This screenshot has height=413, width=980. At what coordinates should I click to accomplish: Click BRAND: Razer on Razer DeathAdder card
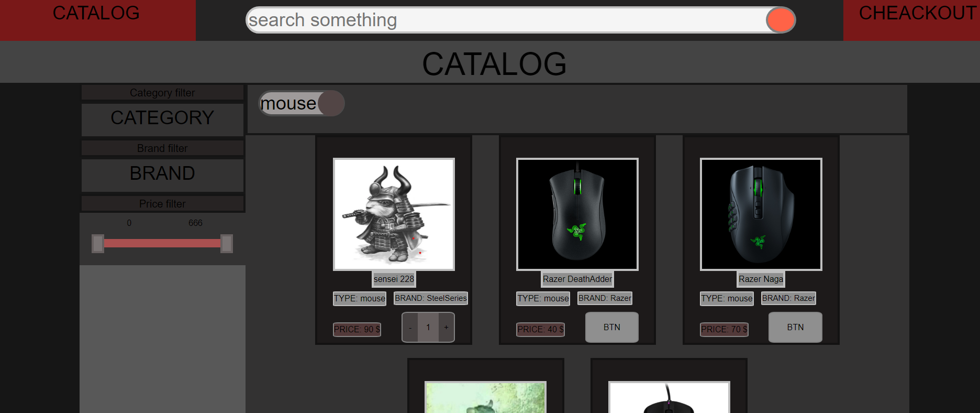(605, 298)
